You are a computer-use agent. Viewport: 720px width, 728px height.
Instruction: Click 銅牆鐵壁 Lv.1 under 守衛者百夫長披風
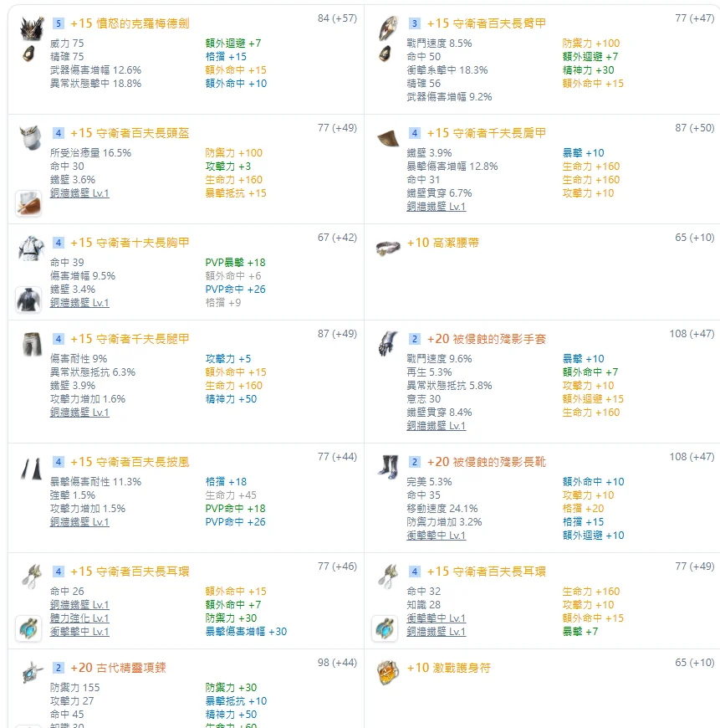tap(79, 522)
